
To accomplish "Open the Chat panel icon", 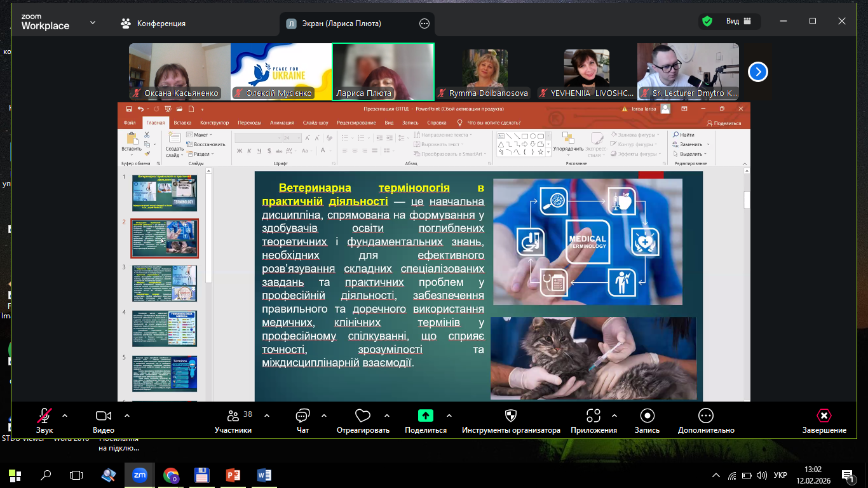I will tap(302, 416).
